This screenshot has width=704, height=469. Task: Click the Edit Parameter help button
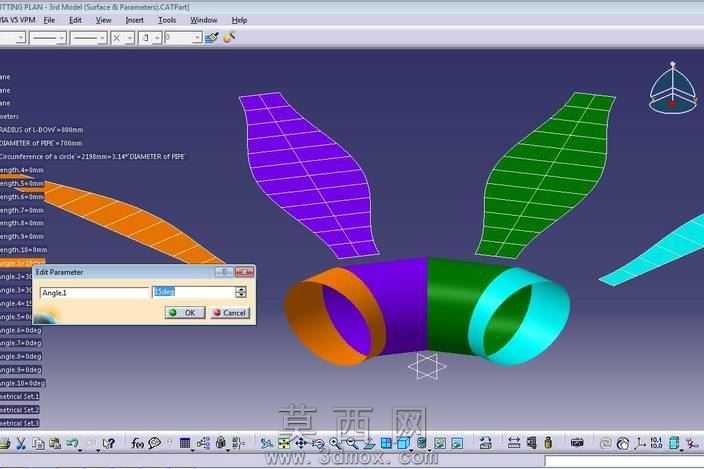tap(224, 272)
